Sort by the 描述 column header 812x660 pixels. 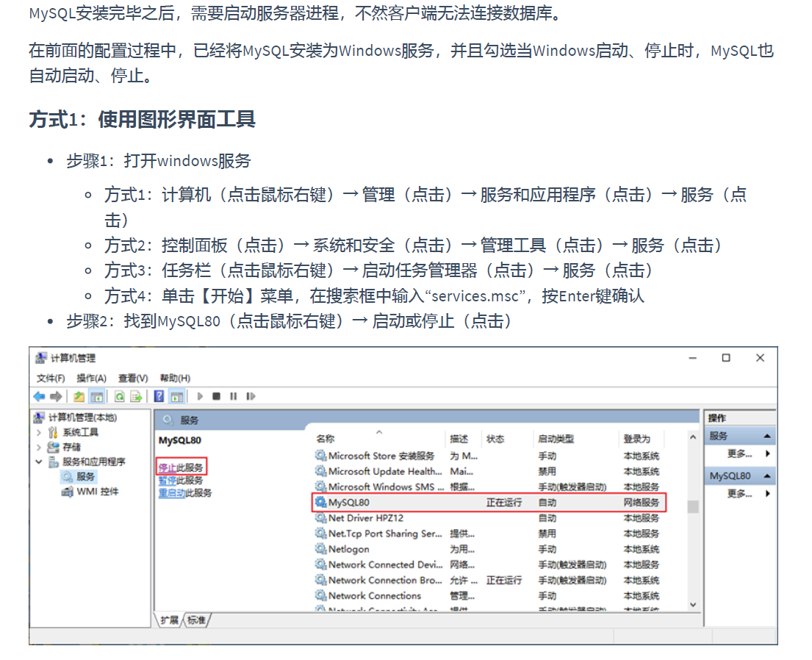click(459, 439)
